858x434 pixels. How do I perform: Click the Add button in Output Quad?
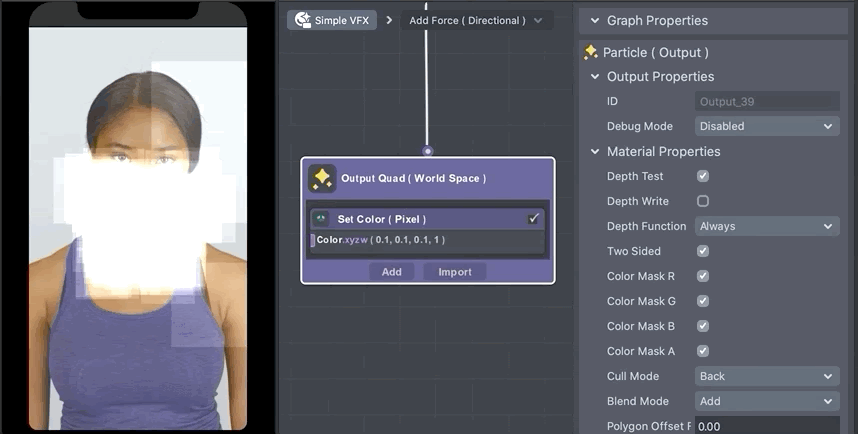coord(391,272)
